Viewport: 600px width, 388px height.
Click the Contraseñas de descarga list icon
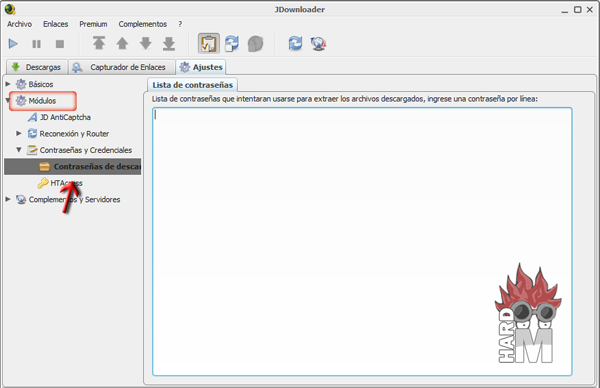(x=44, y=166)
